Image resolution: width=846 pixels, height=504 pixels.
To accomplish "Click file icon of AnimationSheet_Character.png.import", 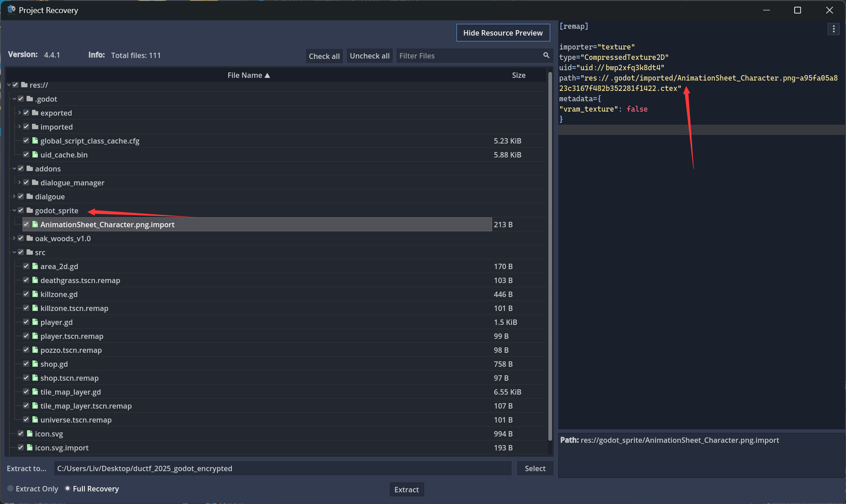I will point(35,224).
